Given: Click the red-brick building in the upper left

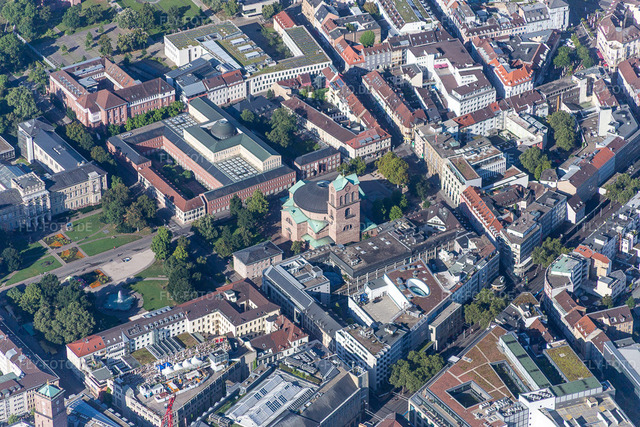Looking at the screenshot, I should (105, 92).
